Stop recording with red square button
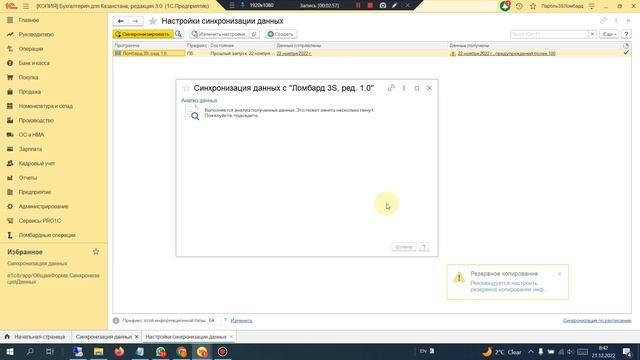This screenshot has height=360, width=640. click(370, 5)
